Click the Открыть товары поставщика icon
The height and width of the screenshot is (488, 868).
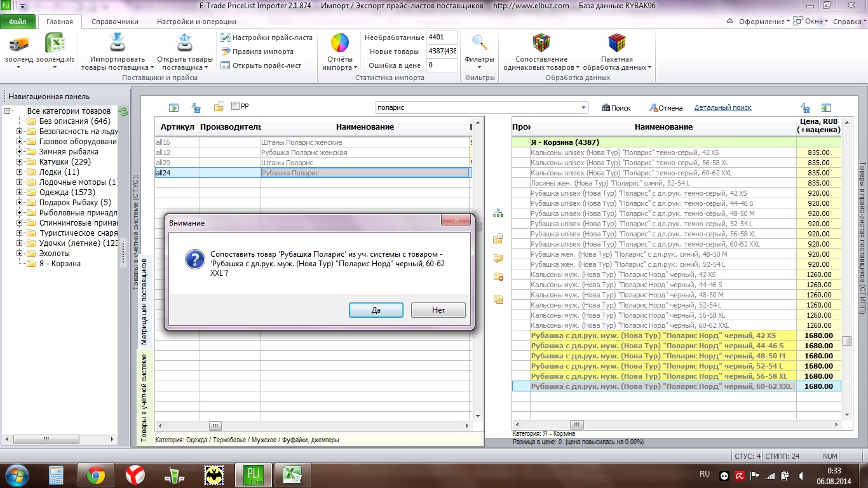[185, 43]
